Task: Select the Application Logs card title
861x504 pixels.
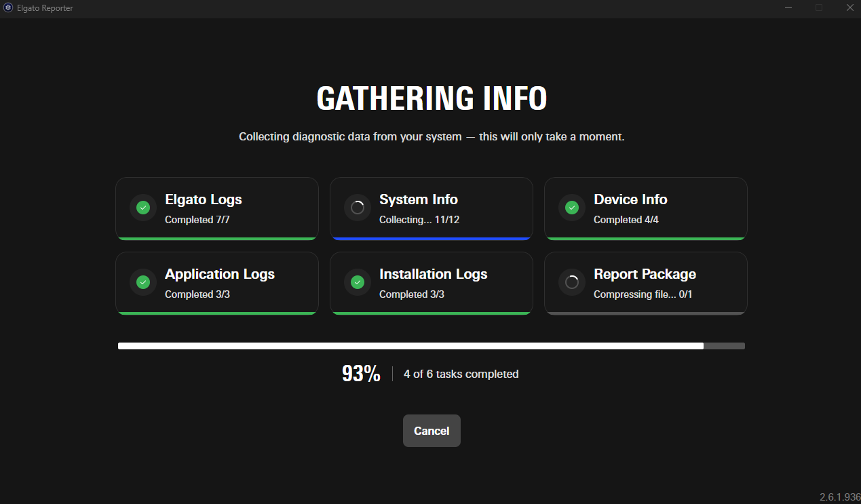Action: 220,274
